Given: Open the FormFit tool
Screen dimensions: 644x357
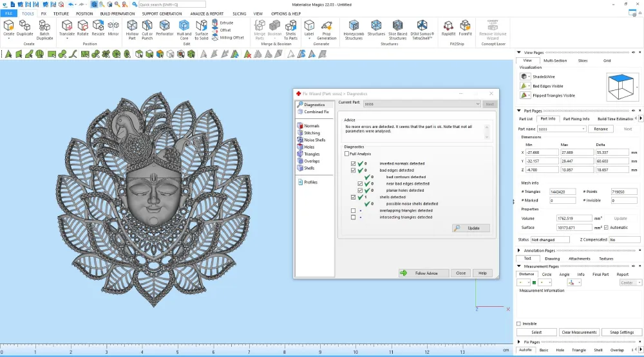Looking at the screenshot, I should pyautogui.click(x=465, y=28).
